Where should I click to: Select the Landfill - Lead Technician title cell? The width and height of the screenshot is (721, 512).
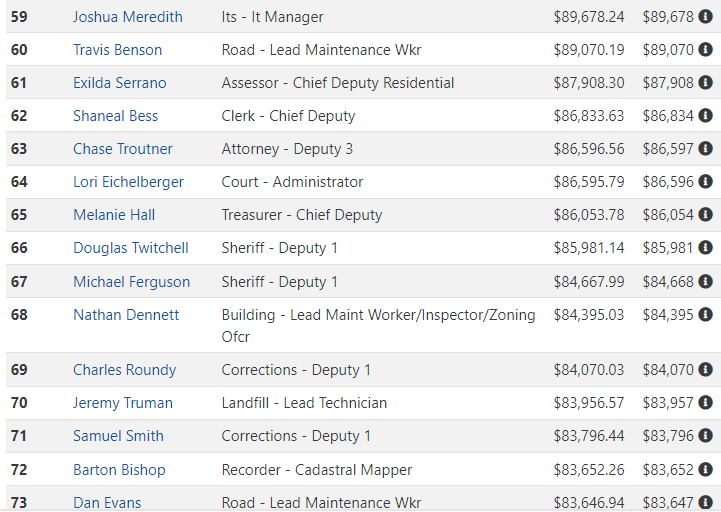tap(304, 403)
